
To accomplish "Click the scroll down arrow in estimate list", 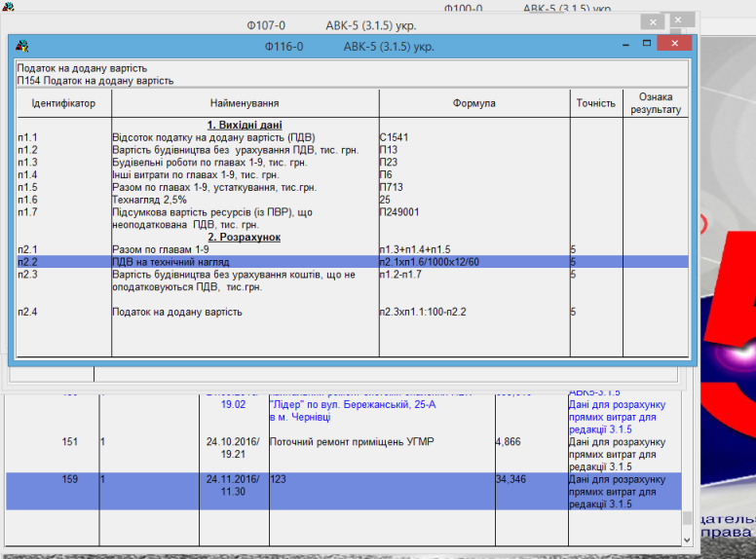I will pyautogui.click(x=688, y=538).
